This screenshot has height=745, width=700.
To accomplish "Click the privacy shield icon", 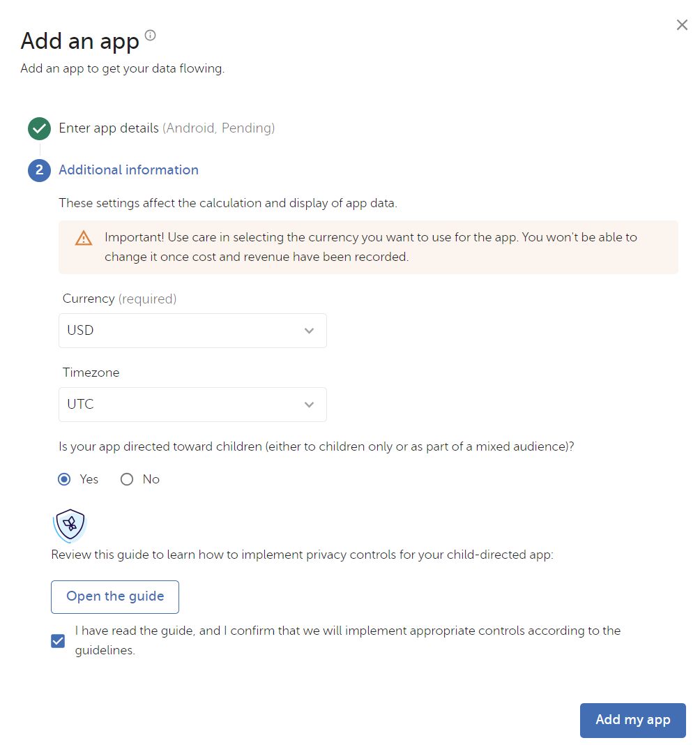I will click(x=70, y=525).
